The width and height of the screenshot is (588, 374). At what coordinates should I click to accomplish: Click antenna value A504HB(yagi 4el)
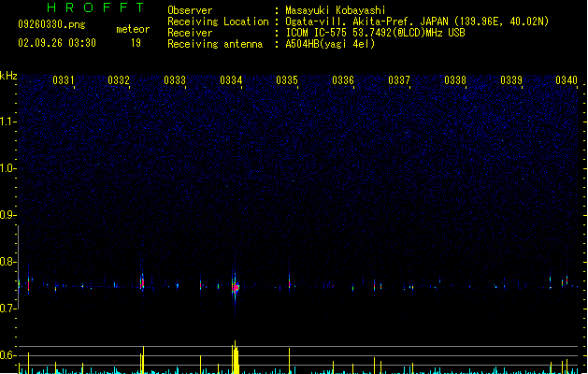[330, 44]
